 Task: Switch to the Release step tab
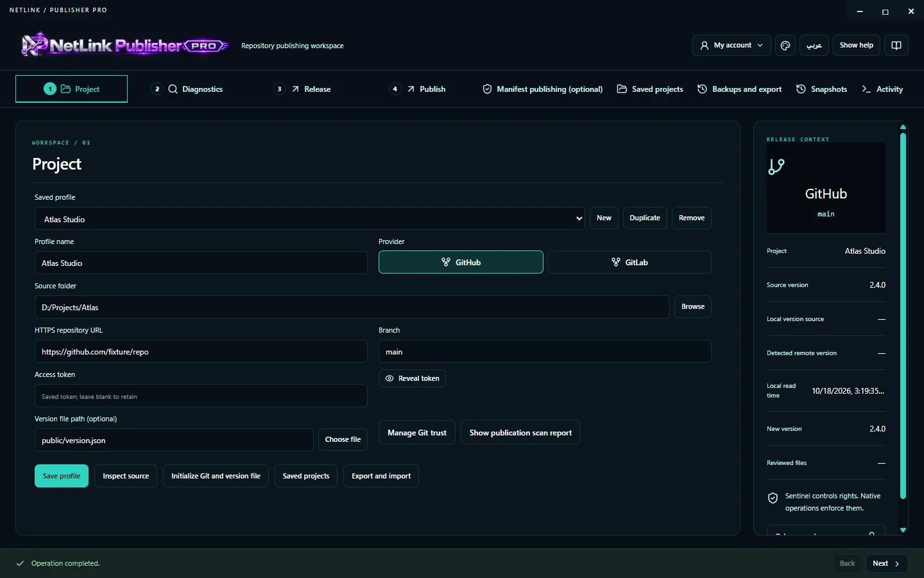click(302, 89)
